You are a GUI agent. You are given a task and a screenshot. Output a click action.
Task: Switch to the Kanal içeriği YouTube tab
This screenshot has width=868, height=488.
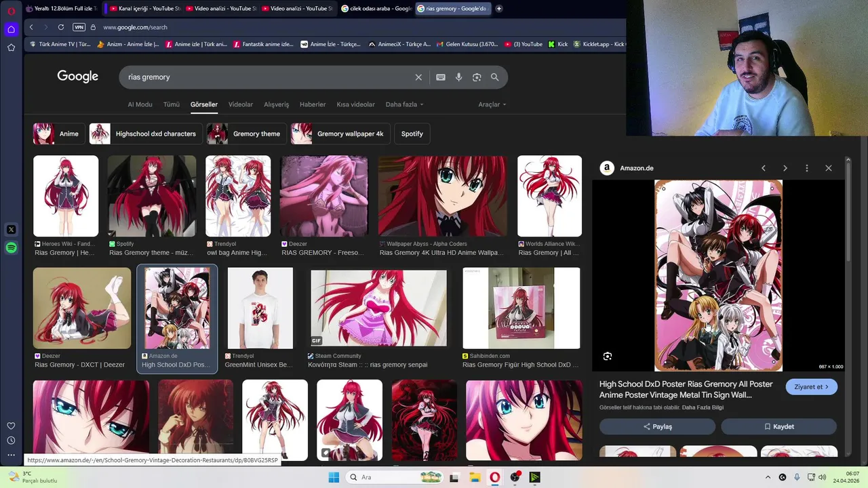click(144, 9)
